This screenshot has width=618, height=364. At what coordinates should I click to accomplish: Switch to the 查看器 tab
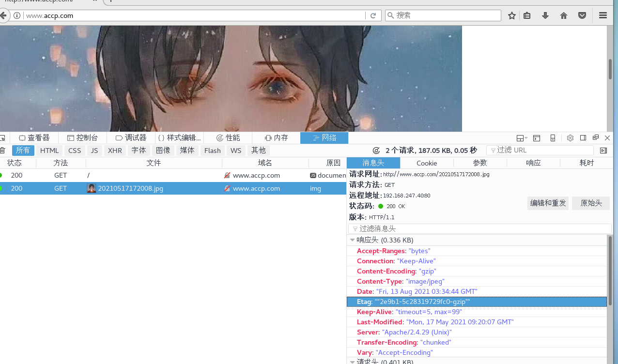pyautogui.click(x=34, y=138)
